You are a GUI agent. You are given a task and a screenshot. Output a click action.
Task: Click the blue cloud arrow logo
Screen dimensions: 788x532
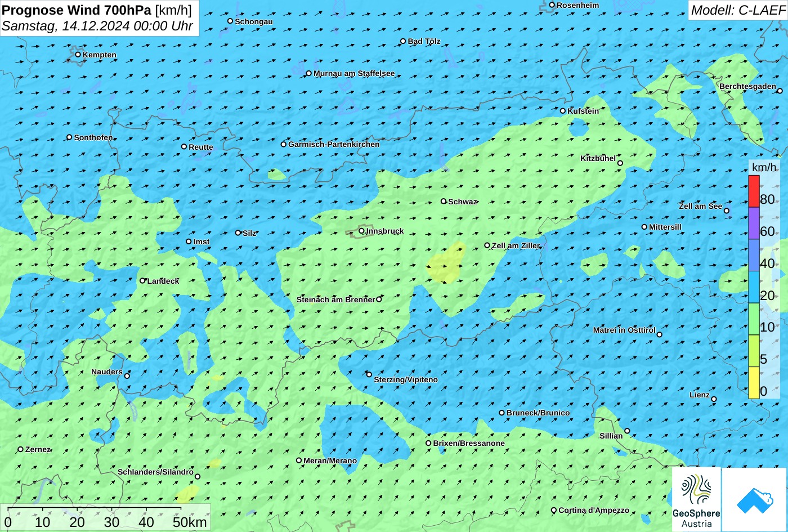pyautogui.click(x=755, y=499)
